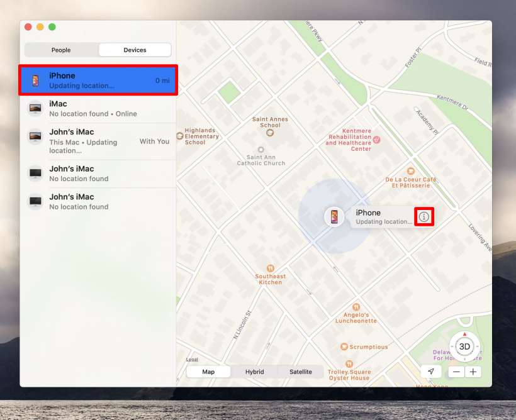Switch to the People tab
This screenshot has height=420, width=516.
61,50
